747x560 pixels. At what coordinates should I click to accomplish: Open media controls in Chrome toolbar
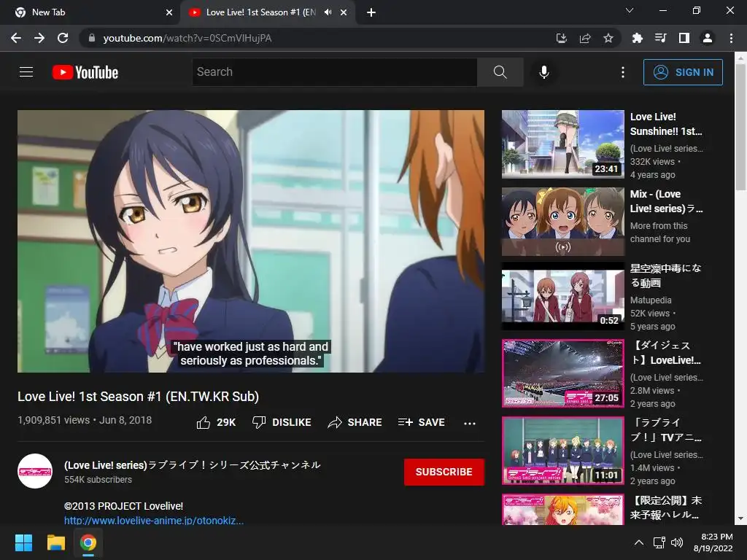click(x=660, y=38)
